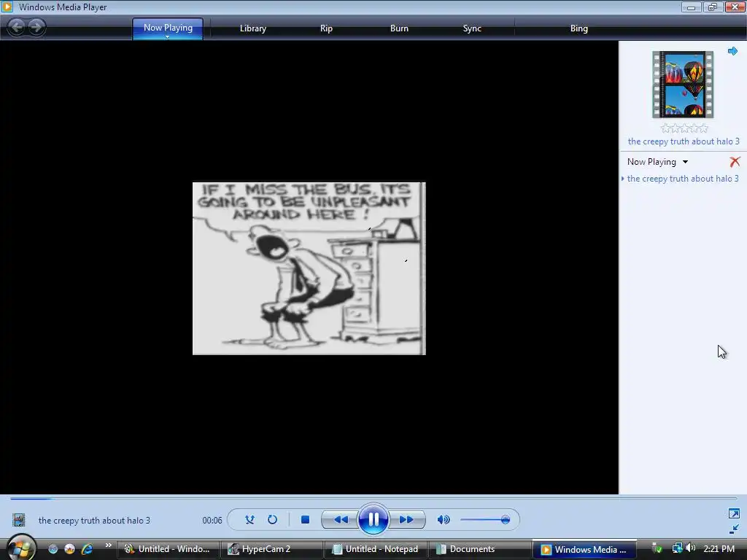This screenshot has width=747, height=560.
Task: Open the Windows Start menu
Action: coord(20,548)
